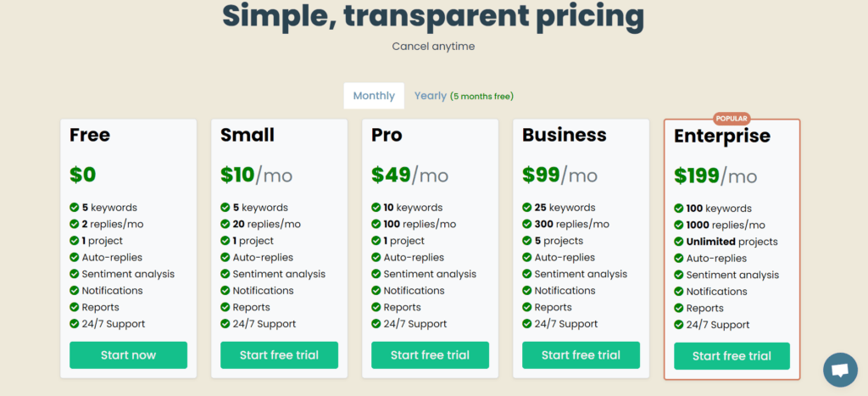
Task: Click checkmark beside Small plan 24/7 Support
Action: click(x=225, y=323)
